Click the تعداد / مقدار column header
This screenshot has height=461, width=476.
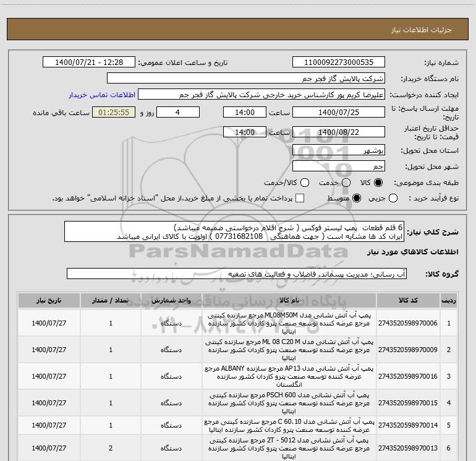[111, 301]
